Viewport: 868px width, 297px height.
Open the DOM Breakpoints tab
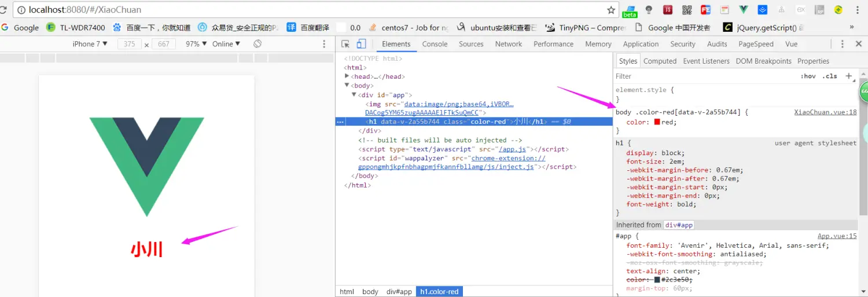pyautogui.click(x=763, y=61)
